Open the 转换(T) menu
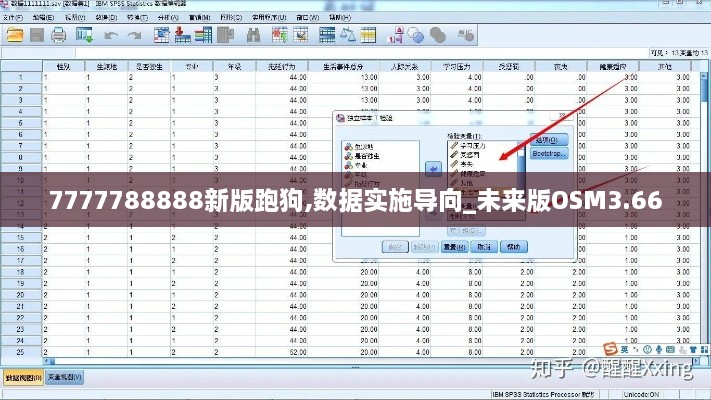Screen dimensions: 711x400 click(x=137, y=18)
